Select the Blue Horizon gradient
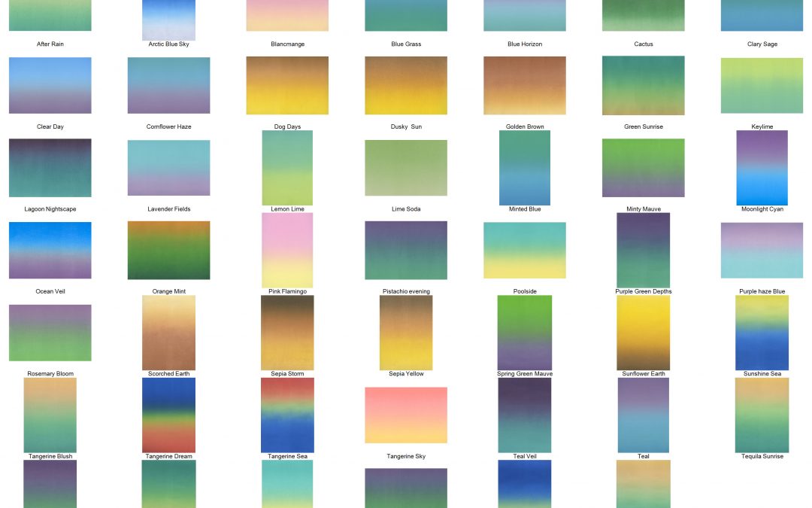 coord(525,15)
